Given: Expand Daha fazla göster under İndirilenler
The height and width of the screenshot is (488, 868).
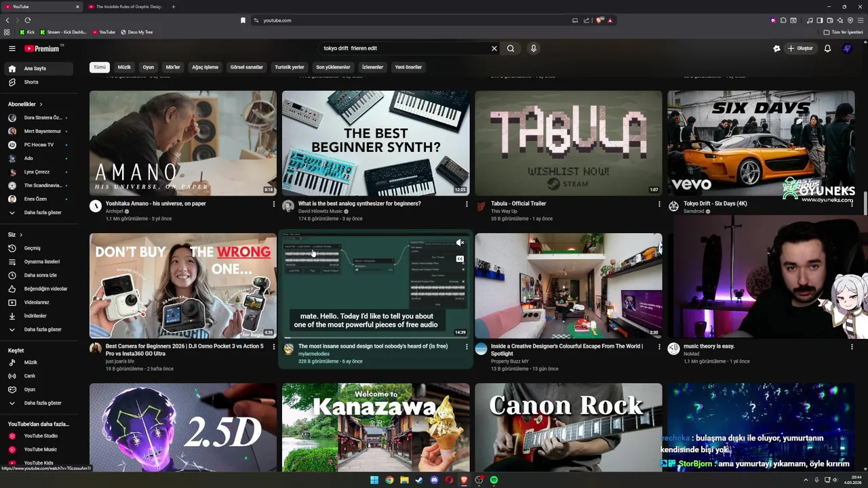Looking at the screenshot, I should 39,329.
